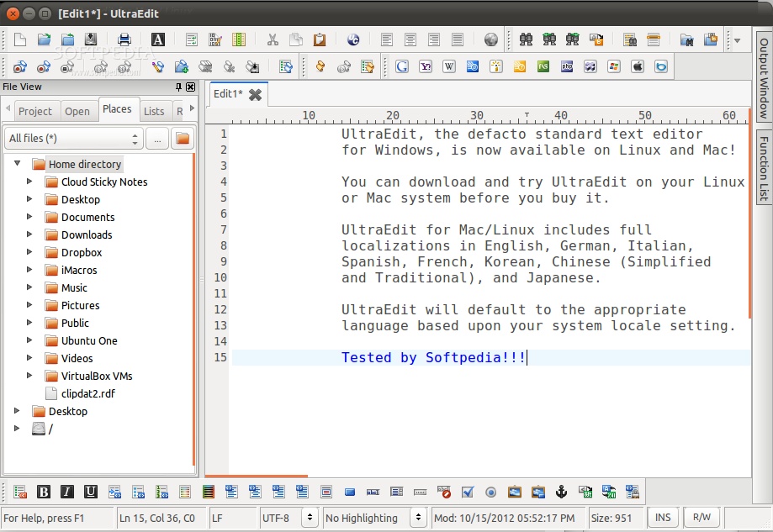Open the toolbar overflow dropdown arrow
The image size is (773, 532).
pyautogui.click(x=737, y=40)
